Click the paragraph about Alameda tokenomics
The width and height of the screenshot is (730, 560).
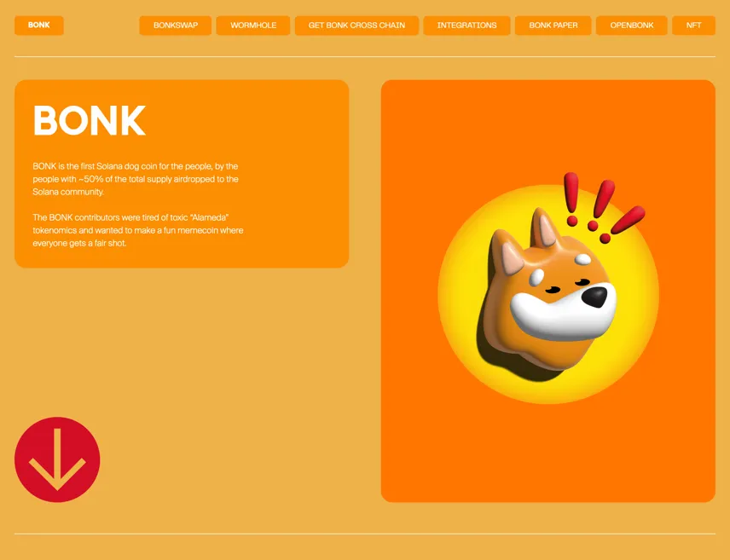(138, 230)
